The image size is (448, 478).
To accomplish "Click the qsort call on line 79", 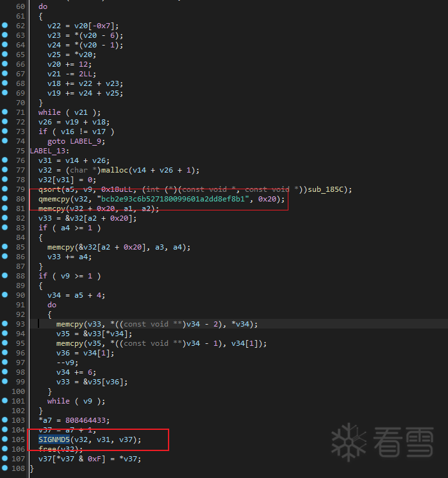I will pos(49,189).
